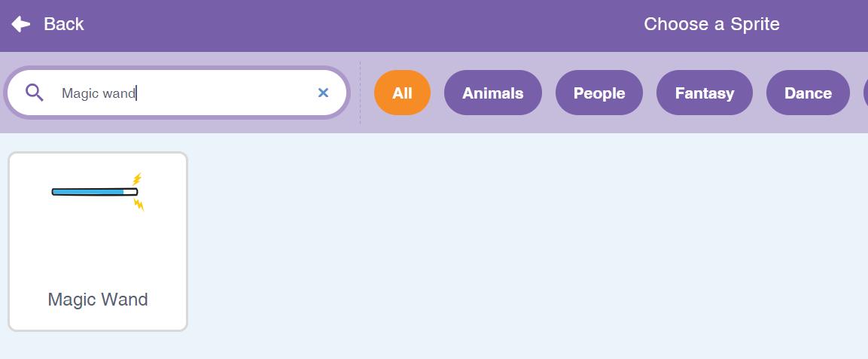
Task: Click the empty light-blue library area
Action: pyautogui.click(x=527, y=248)
